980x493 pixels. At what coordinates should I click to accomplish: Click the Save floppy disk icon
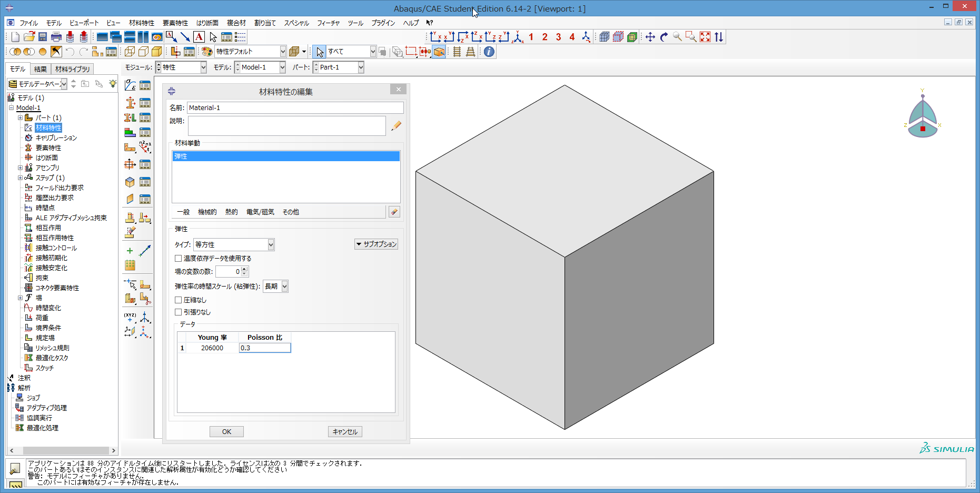43,37
